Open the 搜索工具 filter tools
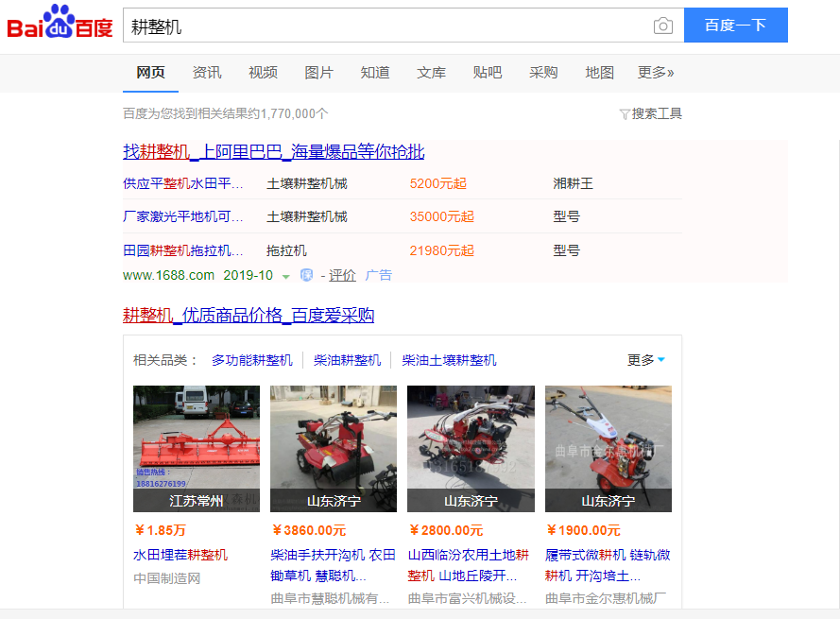 click(650, 113)
